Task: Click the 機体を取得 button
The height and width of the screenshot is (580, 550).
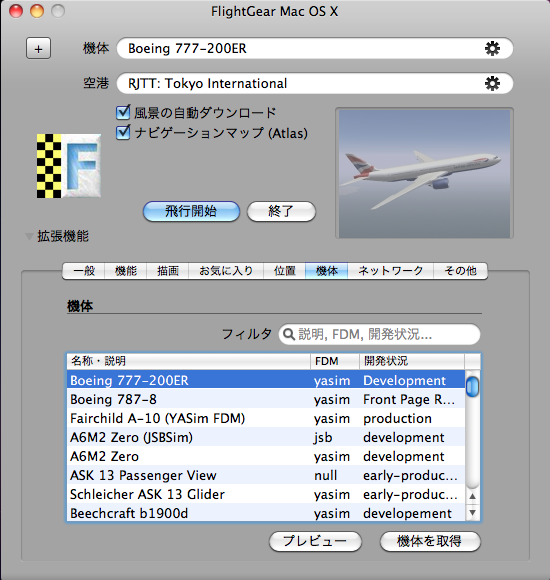Action: point(430,541)
